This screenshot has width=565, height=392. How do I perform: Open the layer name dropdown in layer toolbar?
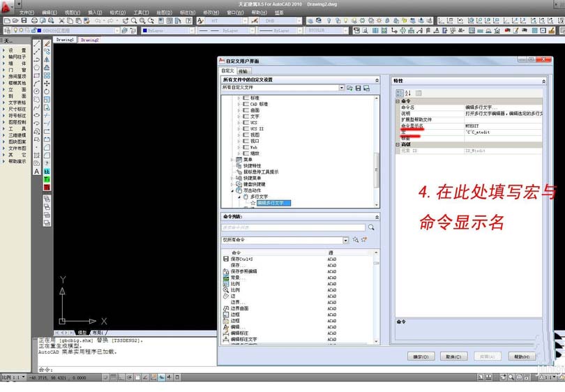(116, 31)
